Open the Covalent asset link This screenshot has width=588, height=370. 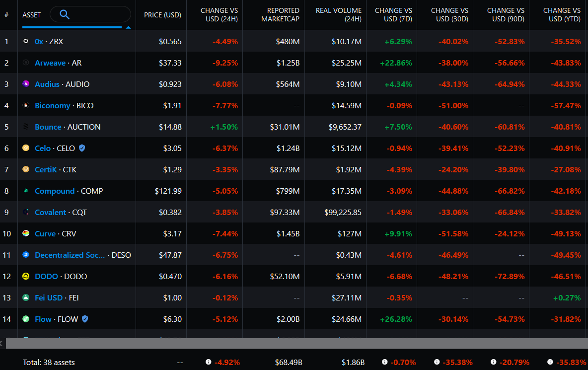tap(50, 212)
